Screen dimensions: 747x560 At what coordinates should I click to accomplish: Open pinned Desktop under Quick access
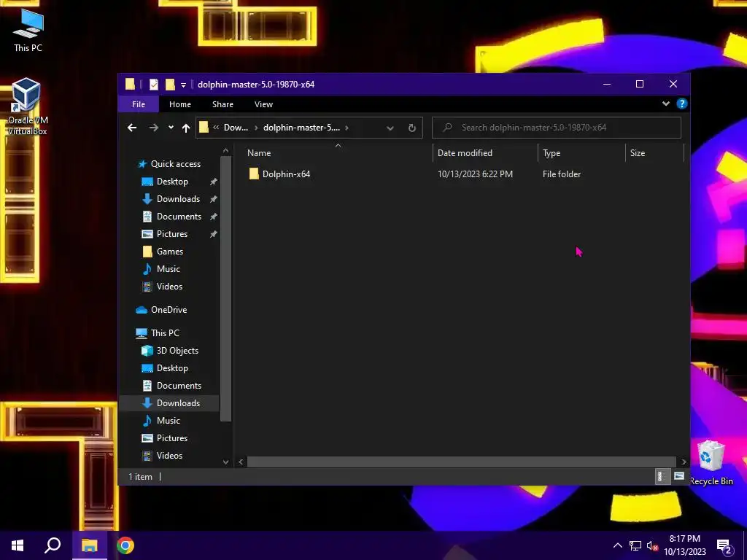(x=172, y=182)
